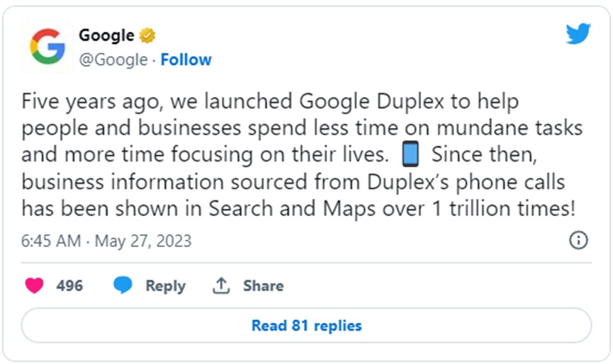613x364 pixels.
Task: Click the Twitter bird logo
Action: (x=578, y=33)
